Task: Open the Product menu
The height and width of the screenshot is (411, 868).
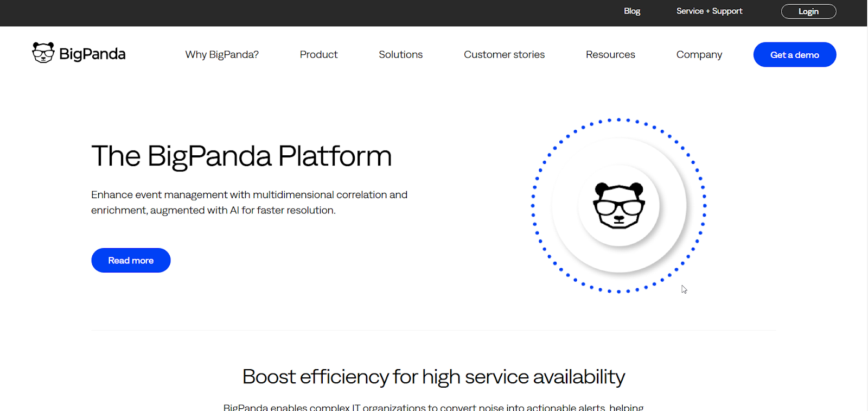Action: [x=318, y=54]
